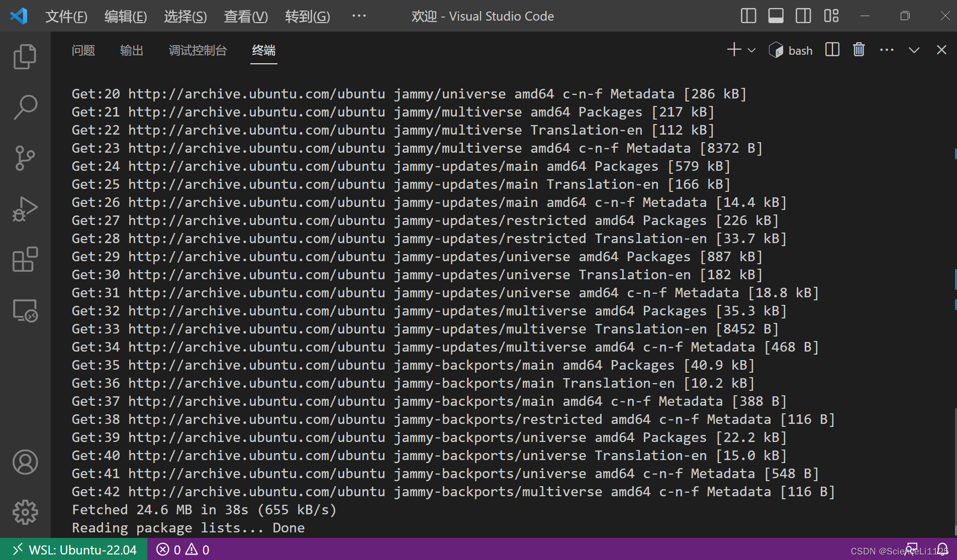Viewport: 957px width, 560px height.
Task: Open the Extensions view
Action: tap(25, 260)
